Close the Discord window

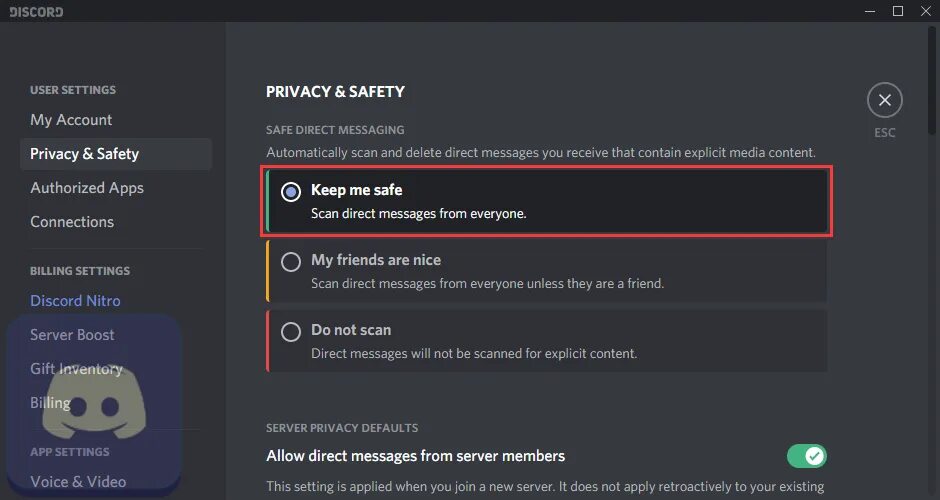pyautogui.click(x=925, y=11)
